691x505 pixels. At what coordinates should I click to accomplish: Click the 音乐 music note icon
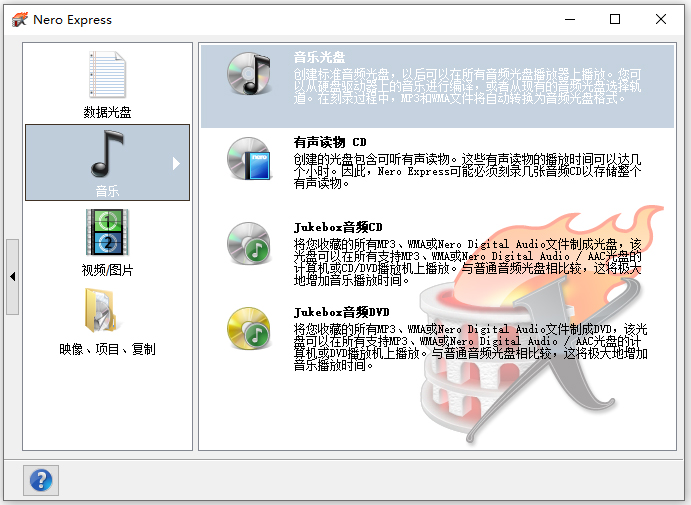coord(108,154)
